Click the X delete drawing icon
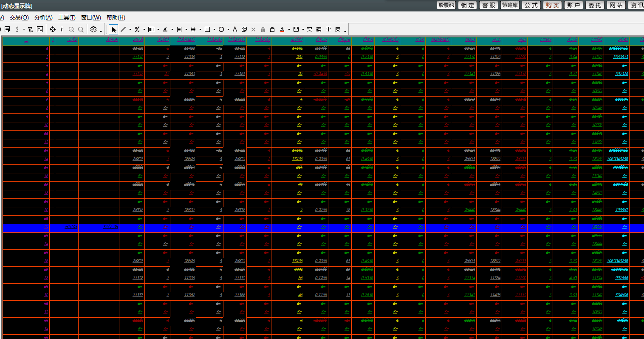The height and width of the screenshot is (339, 644). pos(254,29)
